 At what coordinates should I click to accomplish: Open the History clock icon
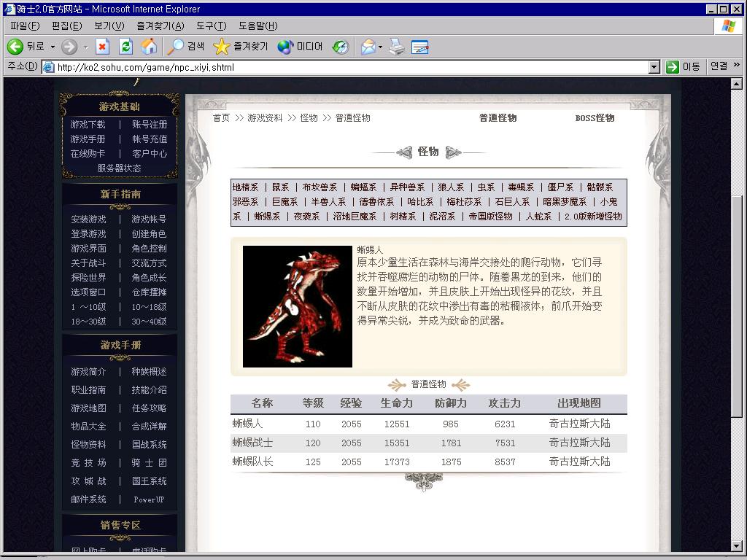coord(341,47)
